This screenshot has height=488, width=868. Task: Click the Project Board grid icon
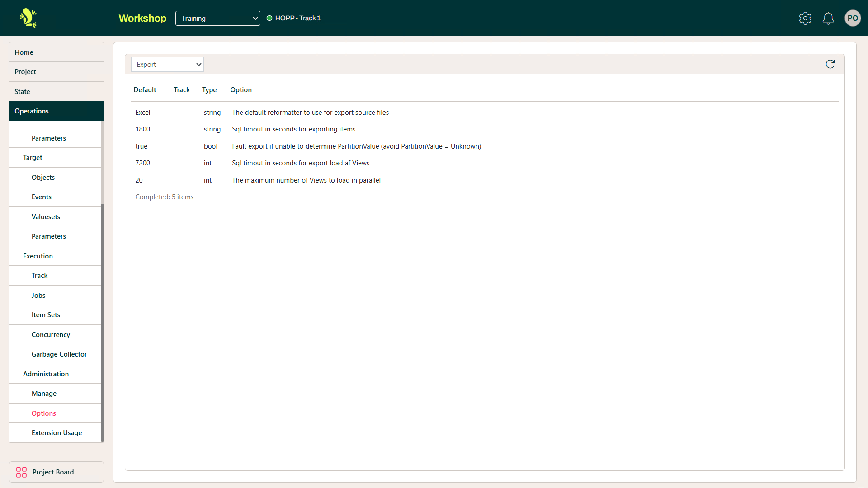(21, 472)
